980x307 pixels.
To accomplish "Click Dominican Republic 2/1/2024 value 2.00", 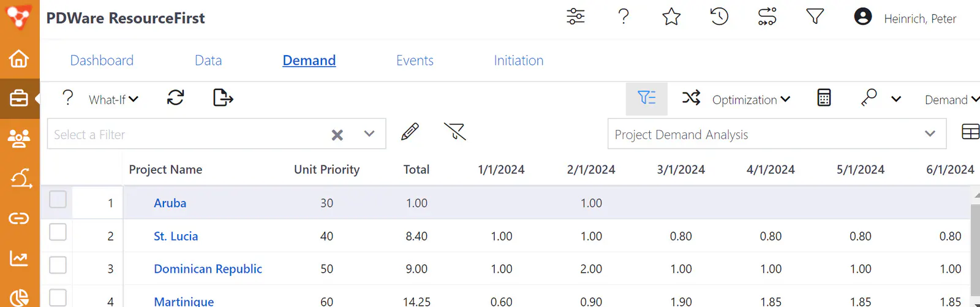I will pos(591,269).
